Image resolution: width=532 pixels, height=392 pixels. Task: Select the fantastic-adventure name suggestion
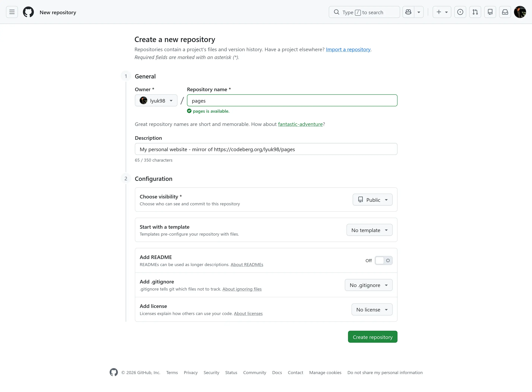(300, 124)
